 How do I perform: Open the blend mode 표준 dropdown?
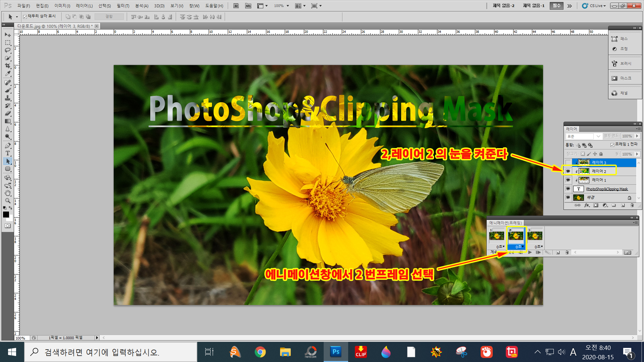click(x=584, y=136)
